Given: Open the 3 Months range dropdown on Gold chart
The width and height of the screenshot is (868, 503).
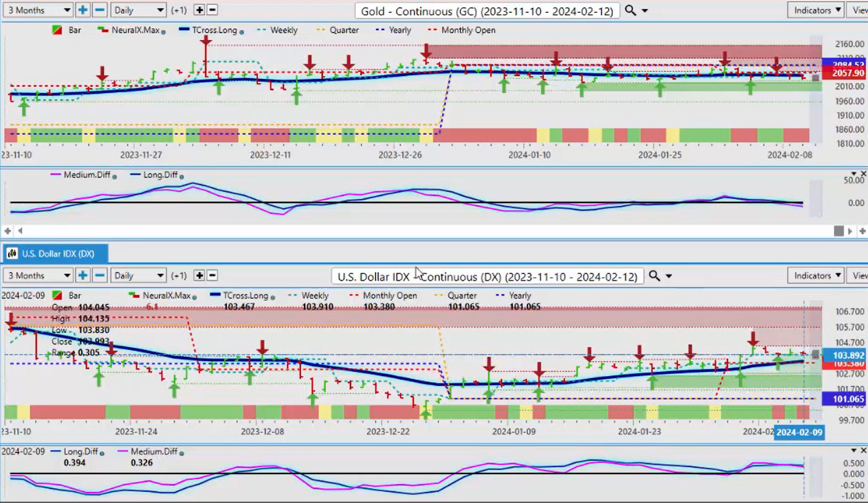Looking at the screenshot, I should click(x=38, y=10).
